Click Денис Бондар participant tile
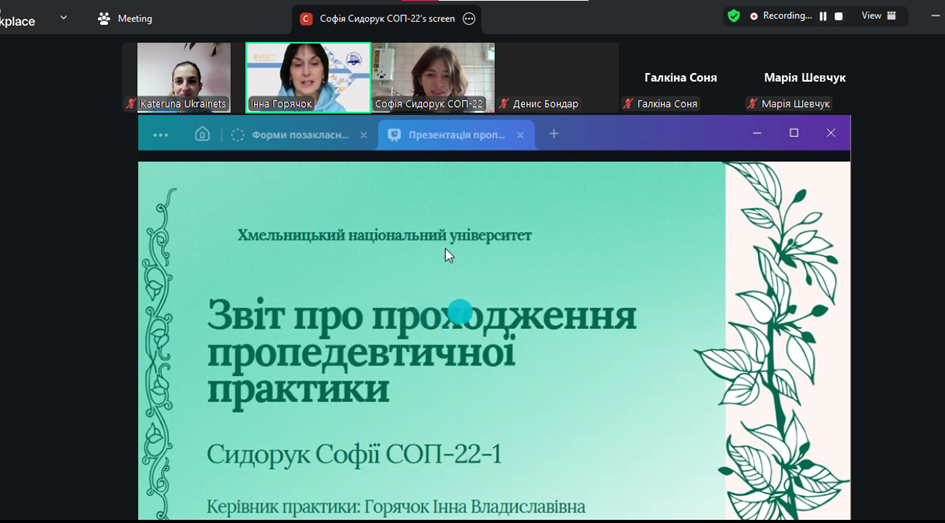The height and width of the screenshot is (523, 945). click(557, 77)
